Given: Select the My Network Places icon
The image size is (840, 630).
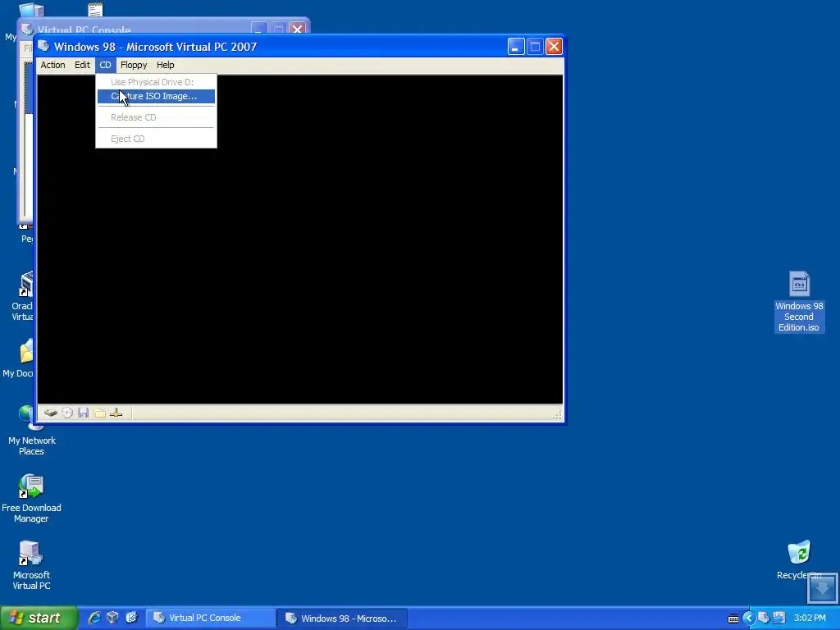Looking at the screenshot, I should click(31, 431).
